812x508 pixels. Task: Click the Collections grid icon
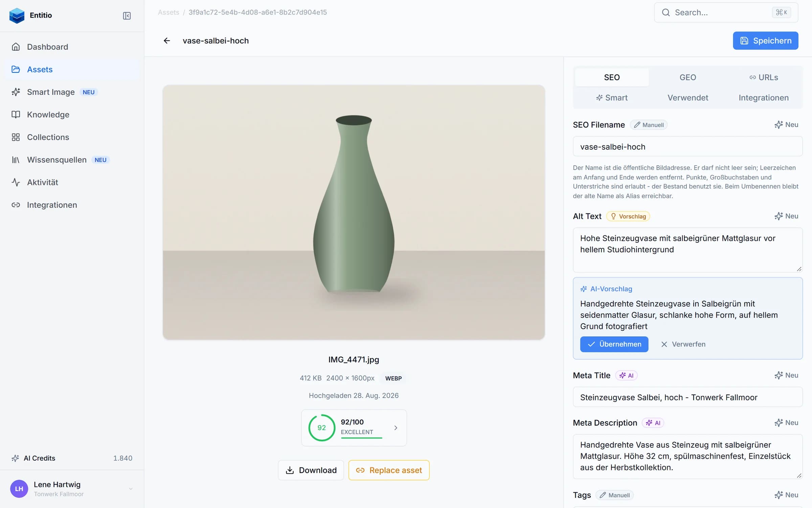tap(16, 137)
